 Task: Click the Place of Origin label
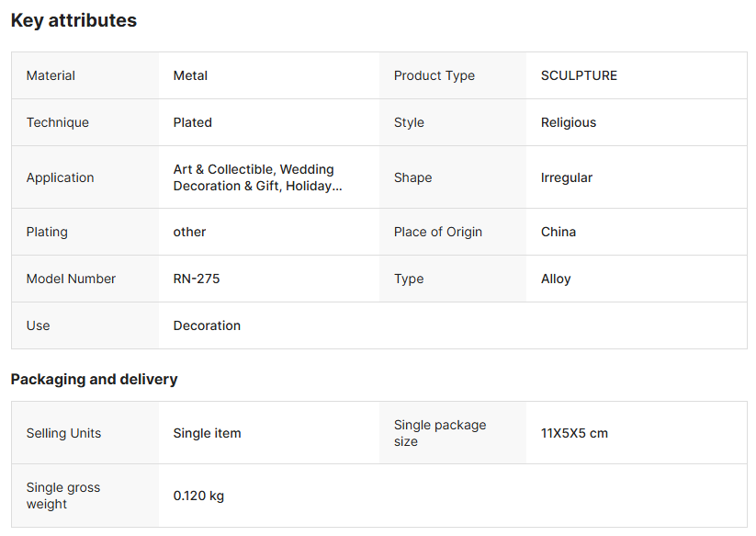[x=437, y=232]
